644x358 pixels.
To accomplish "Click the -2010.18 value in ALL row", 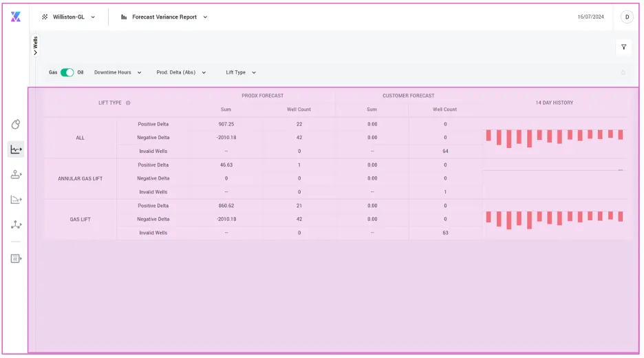I will pos(226,138).
